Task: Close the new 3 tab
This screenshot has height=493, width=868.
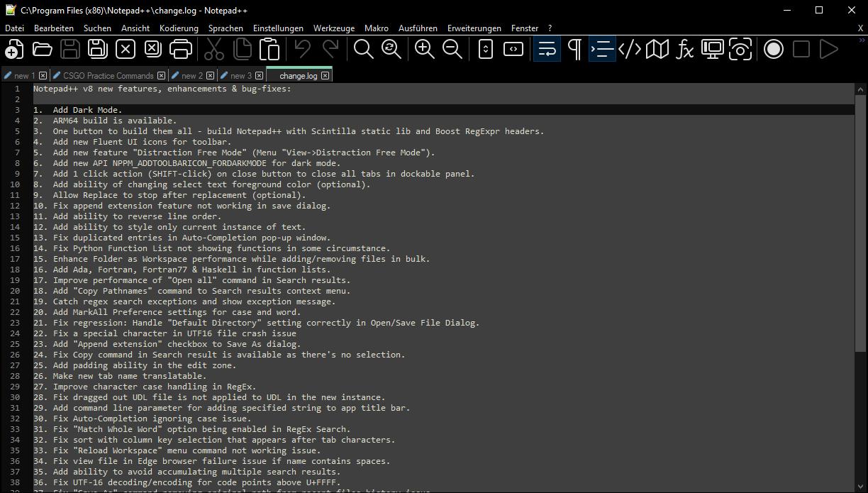Action: pos(260,75)
